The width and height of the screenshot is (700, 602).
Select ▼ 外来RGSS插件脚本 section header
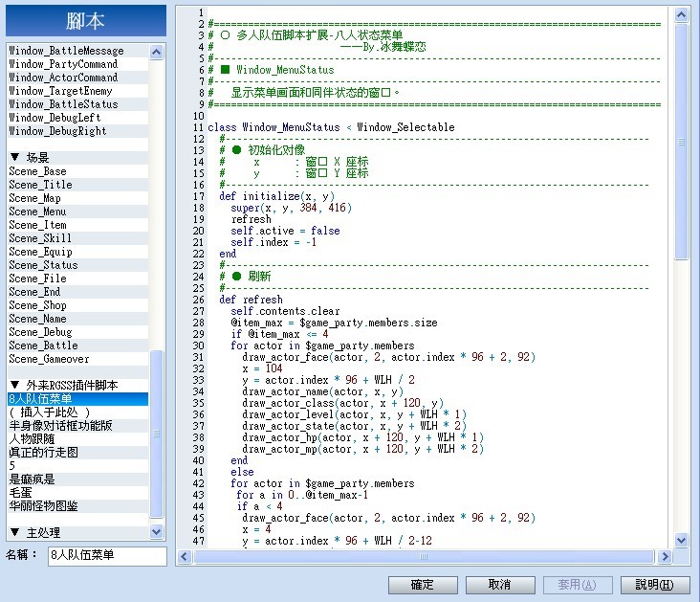[x=77, y=386]
